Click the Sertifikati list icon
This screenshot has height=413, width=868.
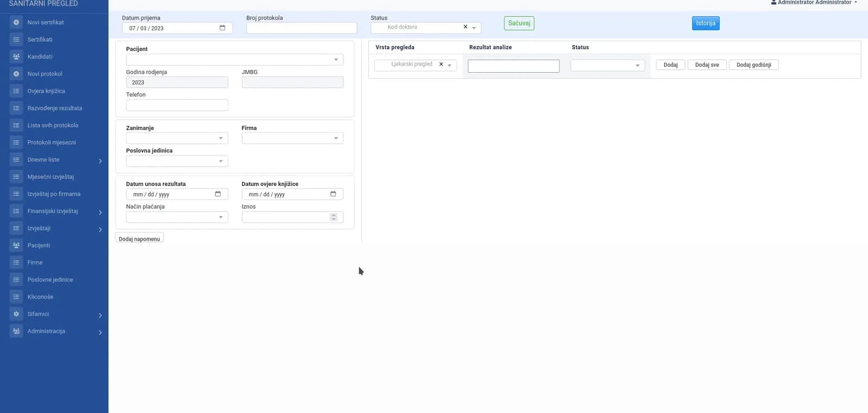(16, 40)
